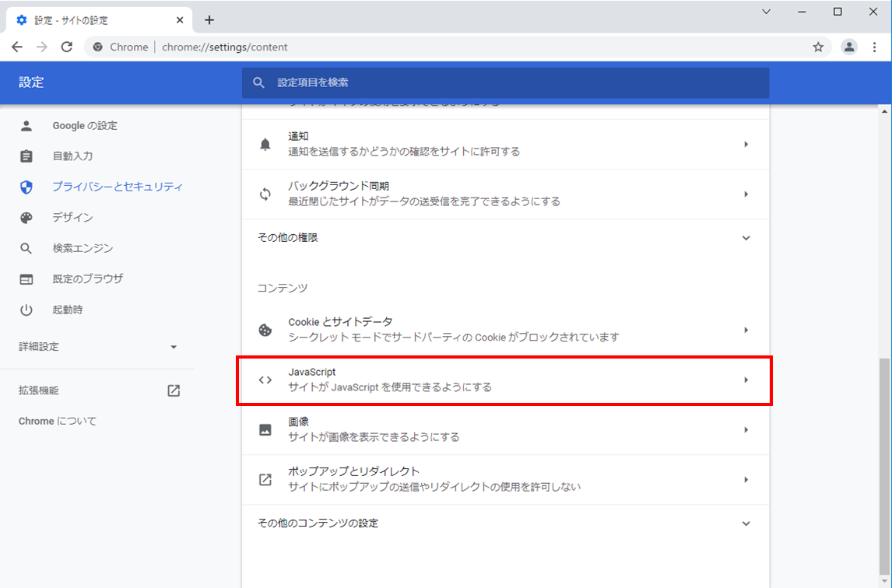Click the 自動入力 clipboard icon
Image resolution: width=892 pixels, height=588 pixels.
coord(26,156)
